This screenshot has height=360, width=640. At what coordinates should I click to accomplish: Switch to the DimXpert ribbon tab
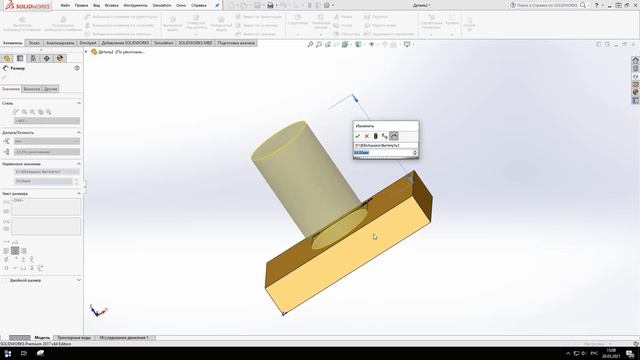pos(88,43)
